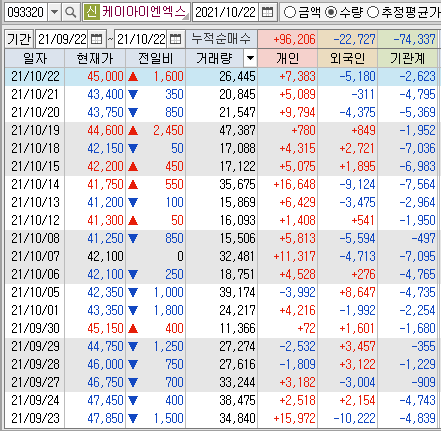Click price 47,450 on 21/09/24
441x431 pixels.
point(105,401)
